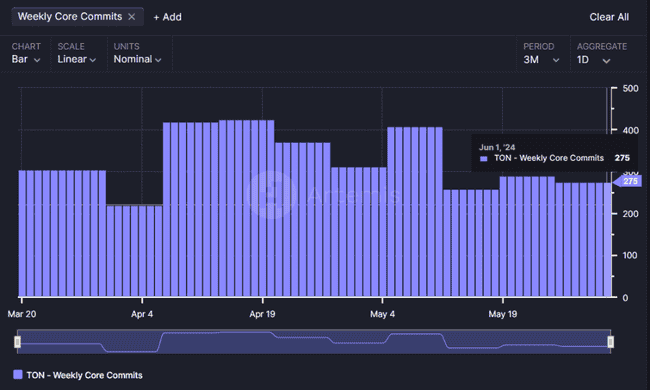The width and height of the screenshot is (650, 390).
Task: Click the purple TON legend color swatch
Action: (18, 375)
